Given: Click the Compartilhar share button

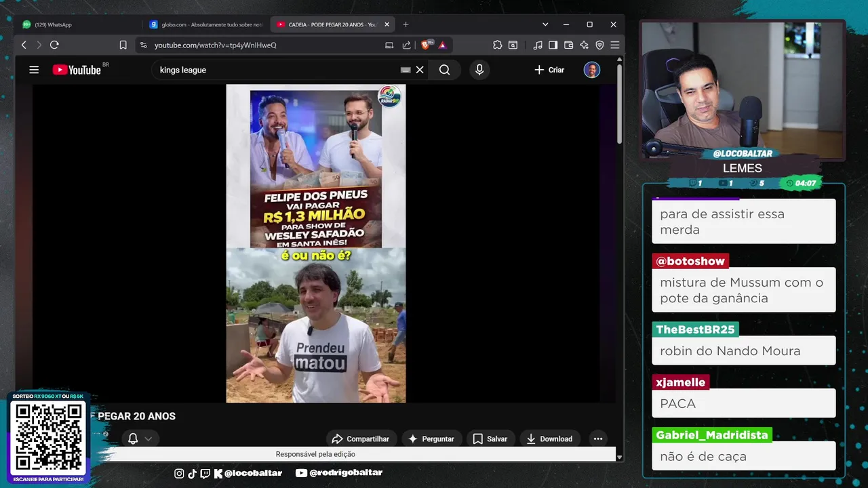Looking at the screenshot, I should pyautogui.click(x=360, y=439).
